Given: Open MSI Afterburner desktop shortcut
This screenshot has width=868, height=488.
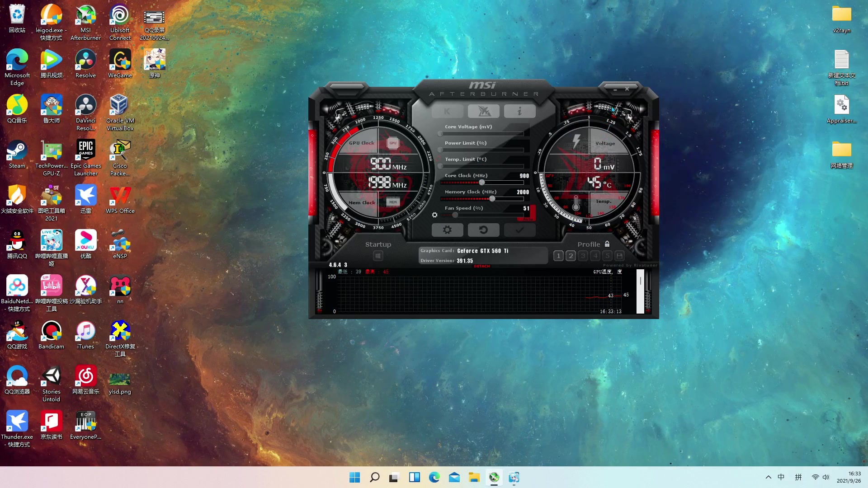Looking at the screenshot, I should 85,23.
